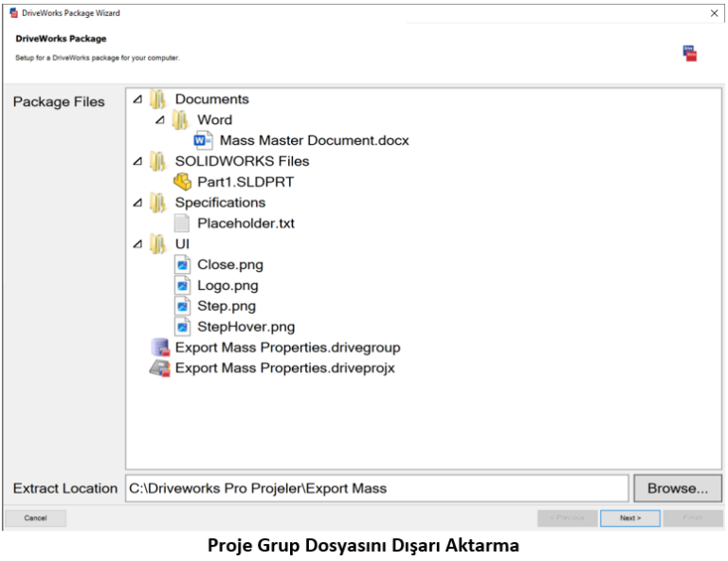Select Export Mass Properties.driveprojx entry
This screenshot has height=561, width=728.
tap(284, 368)
